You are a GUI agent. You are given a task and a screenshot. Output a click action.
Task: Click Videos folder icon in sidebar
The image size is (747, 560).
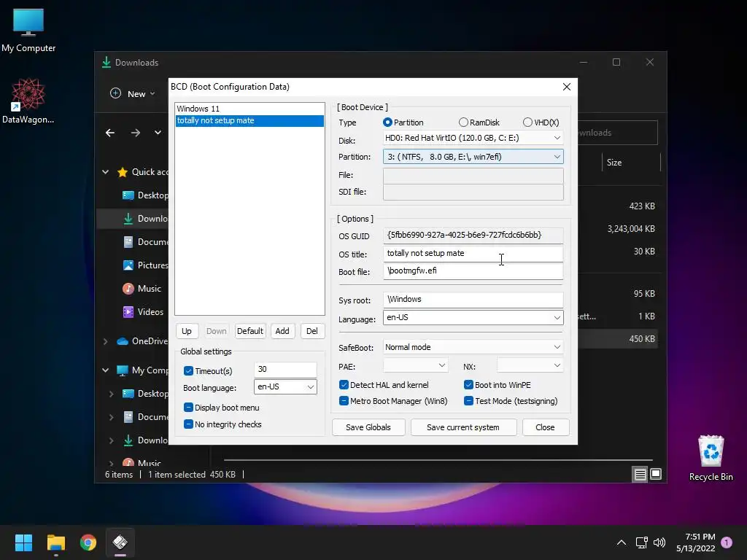[x=128, y=312]
